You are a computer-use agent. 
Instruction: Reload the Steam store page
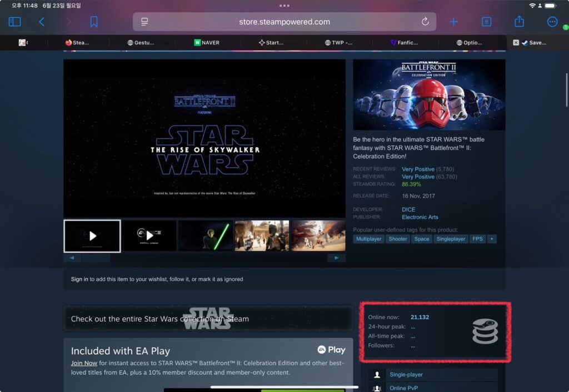click(x=425, y=22)
